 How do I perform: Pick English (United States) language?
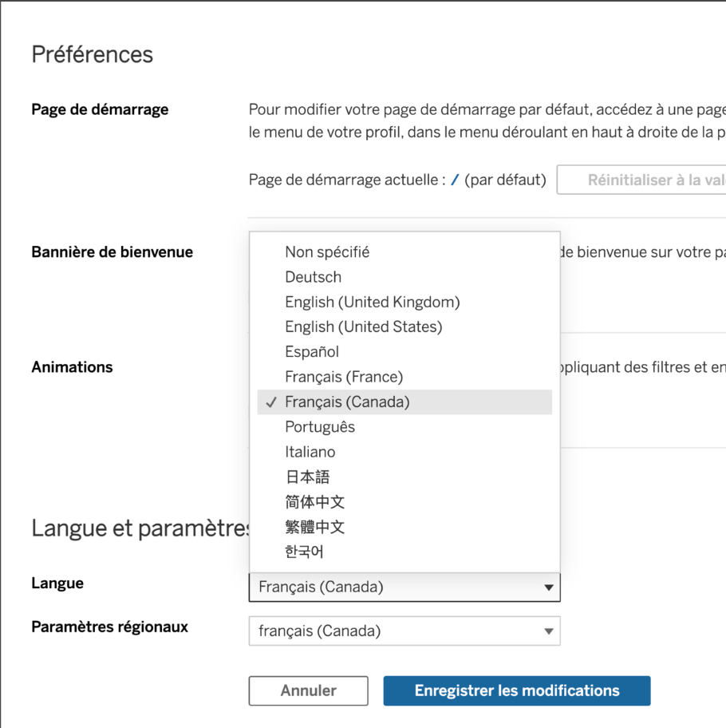363,327
